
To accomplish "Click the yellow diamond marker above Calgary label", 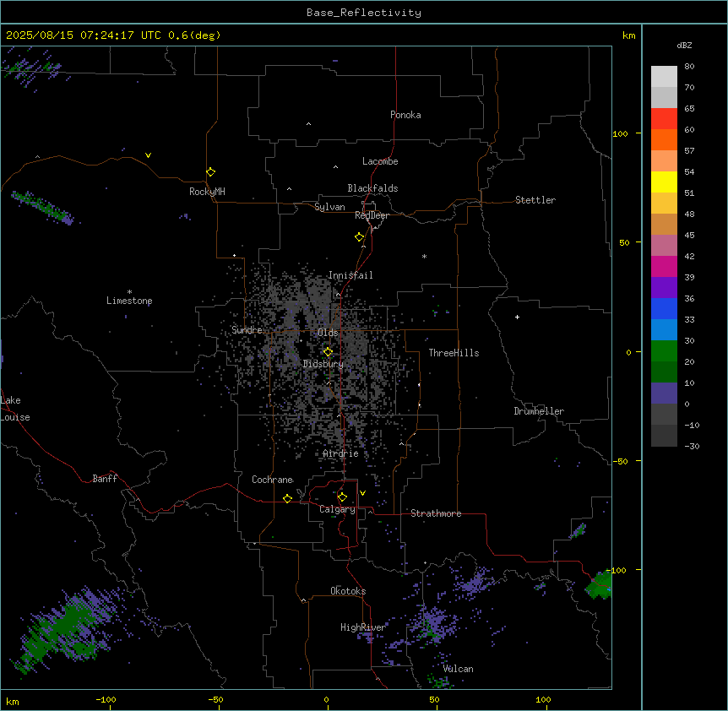I will [x=342, y=497].
